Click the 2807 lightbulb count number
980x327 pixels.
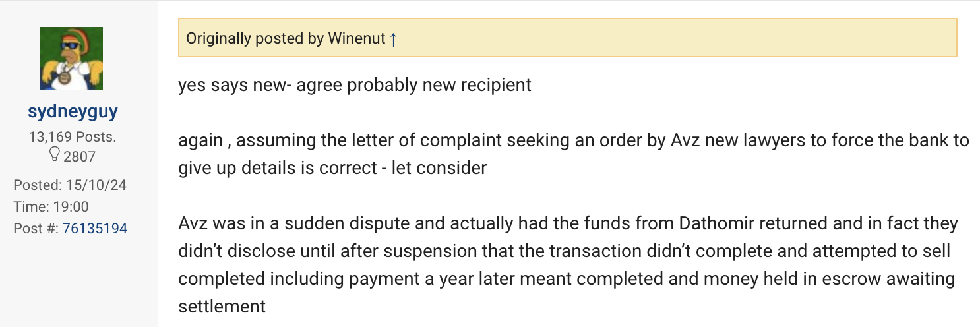pyautogui.click(x=79, y=157)
